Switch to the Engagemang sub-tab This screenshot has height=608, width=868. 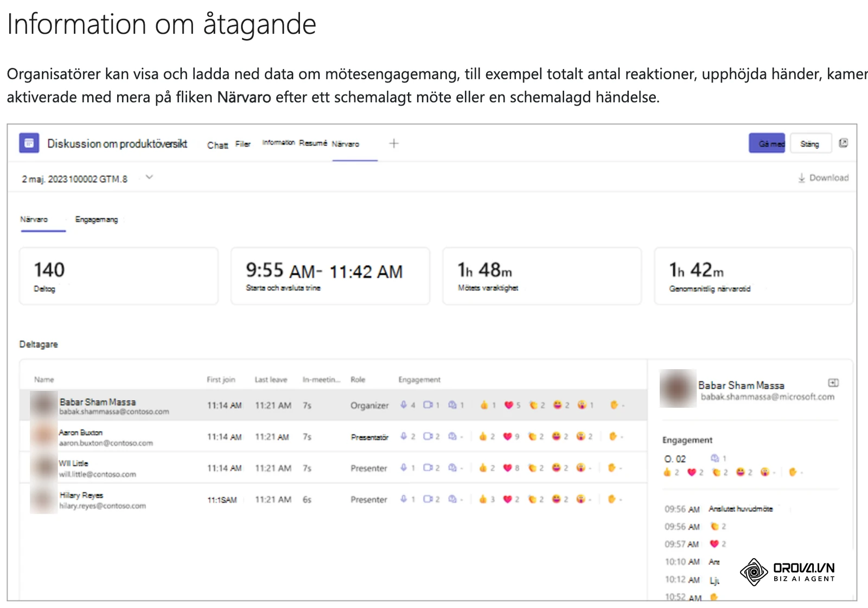tap(97, 219)
